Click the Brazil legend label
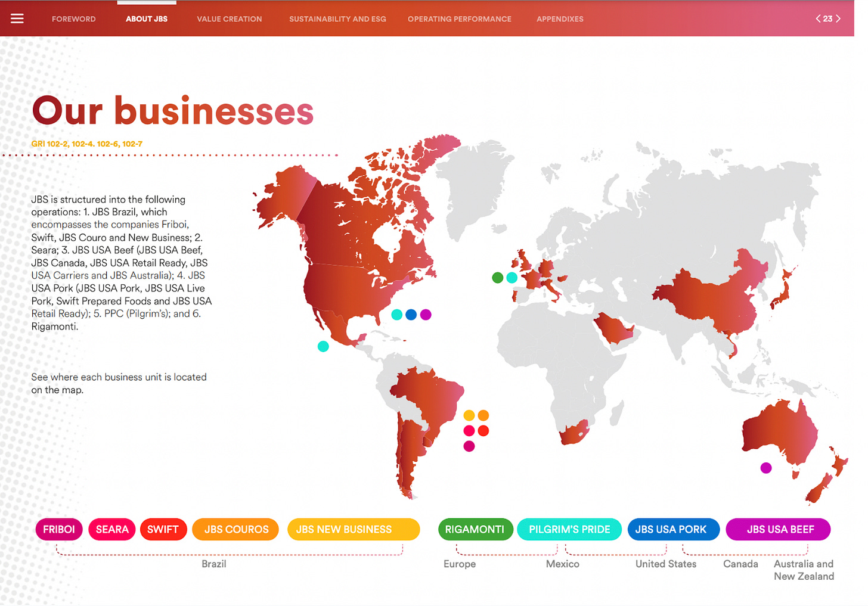 point(214,564)
